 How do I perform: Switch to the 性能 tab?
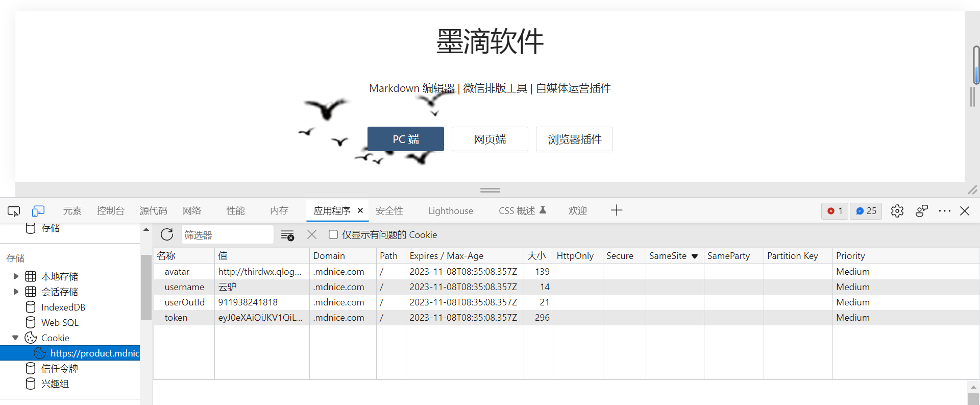(236, 211)
